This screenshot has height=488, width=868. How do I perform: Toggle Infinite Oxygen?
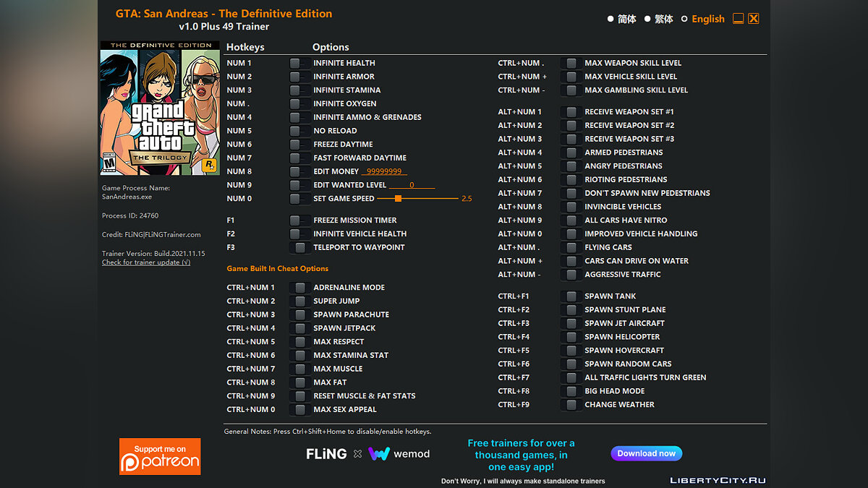coord(299,103)
